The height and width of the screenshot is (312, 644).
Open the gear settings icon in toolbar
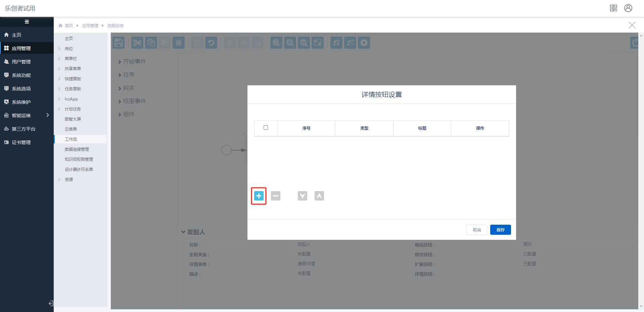tap(364, 43)
